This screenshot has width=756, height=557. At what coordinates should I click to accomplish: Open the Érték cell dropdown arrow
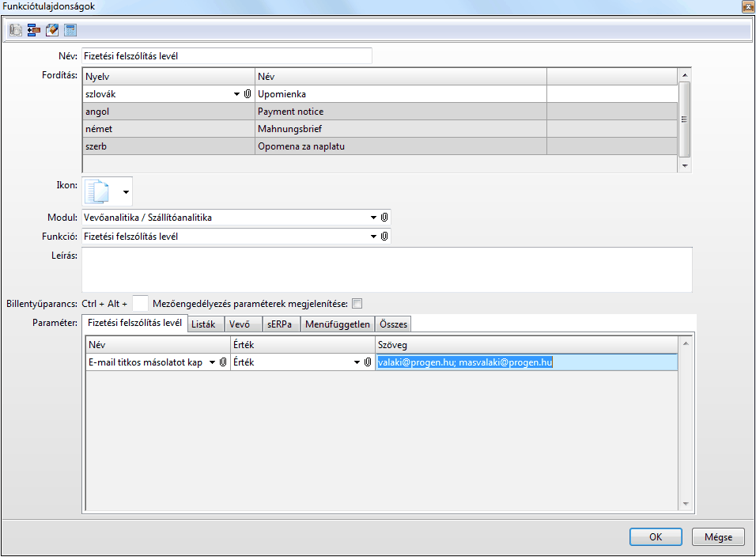point(357,362)
